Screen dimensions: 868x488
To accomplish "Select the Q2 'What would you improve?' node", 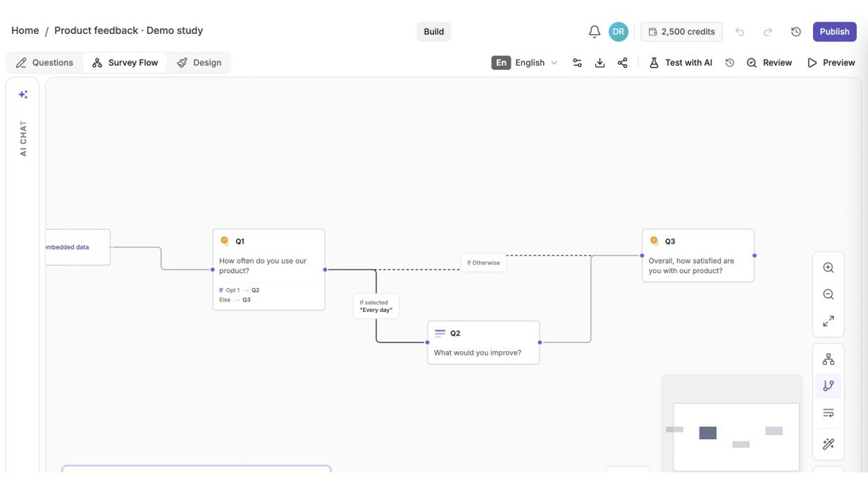I will pos(484,343).
